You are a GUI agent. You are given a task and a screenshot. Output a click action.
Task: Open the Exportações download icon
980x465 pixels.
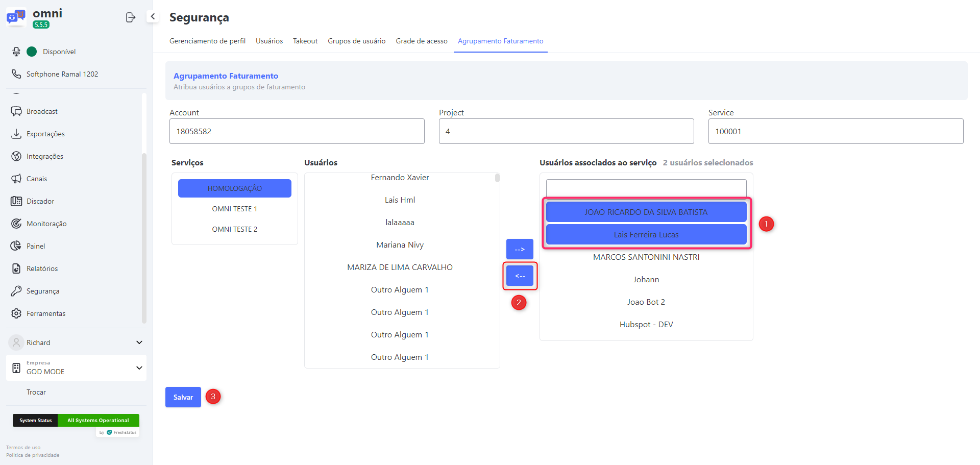coord(16,134)
